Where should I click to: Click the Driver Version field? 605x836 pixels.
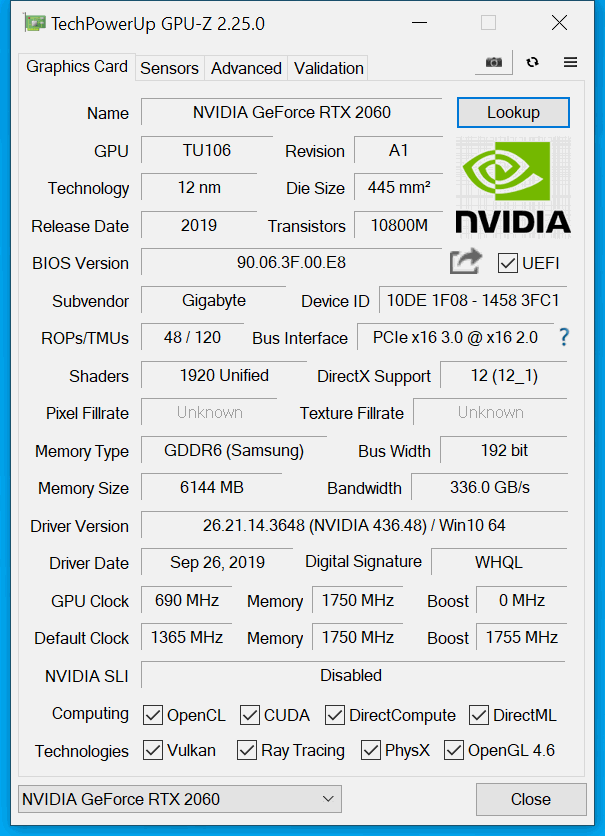[354, 526]
